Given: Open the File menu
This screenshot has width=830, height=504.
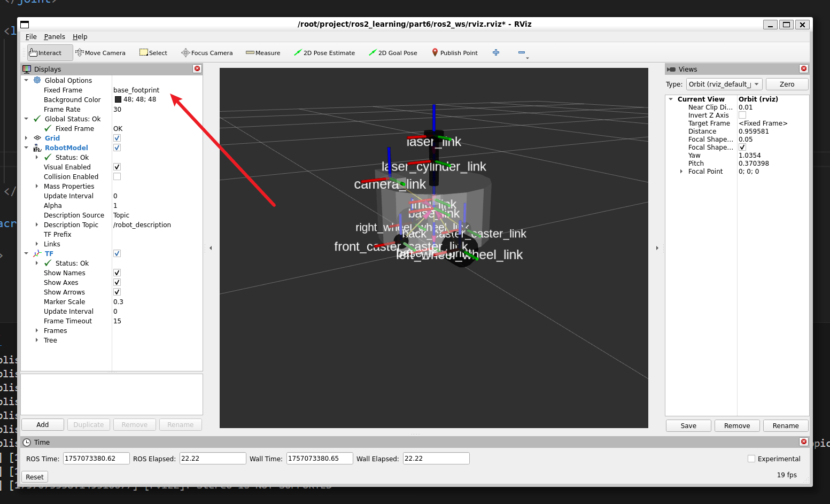Looking at the screenshot, I should coord(31,37).
